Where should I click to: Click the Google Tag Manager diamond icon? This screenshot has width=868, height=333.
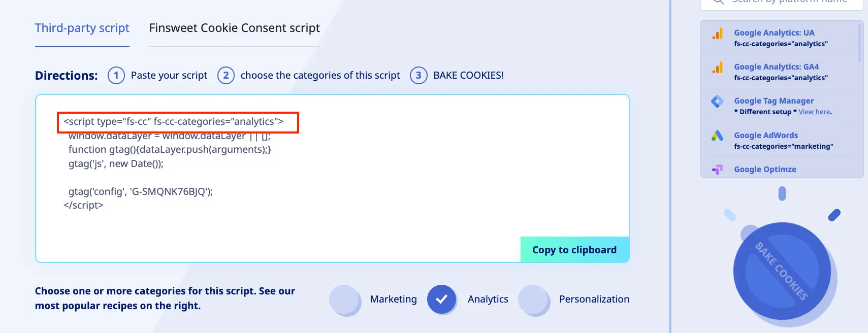pyautogui.click(x=717, y=102)
